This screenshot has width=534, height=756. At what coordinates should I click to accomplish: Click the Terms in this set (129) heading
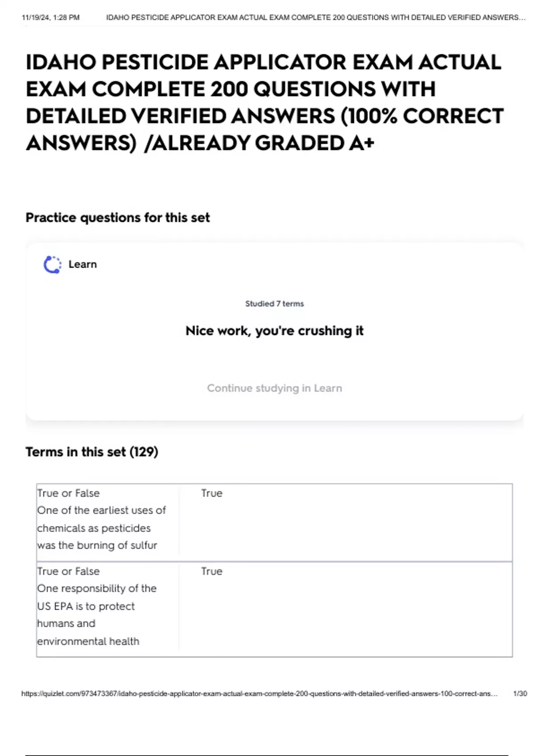click(x=92, y=452)
